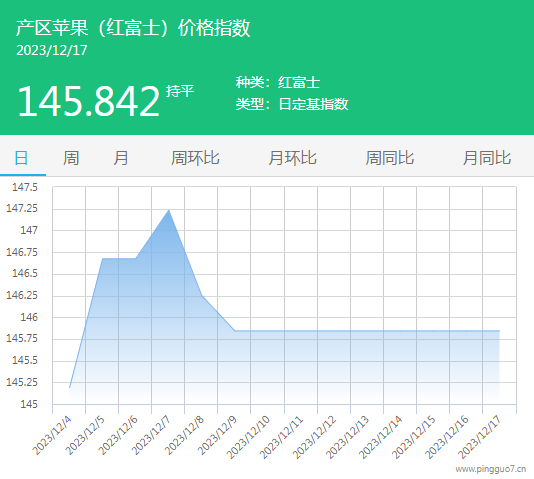Open the 周同比 tab
534x479 pixels.
390,158
